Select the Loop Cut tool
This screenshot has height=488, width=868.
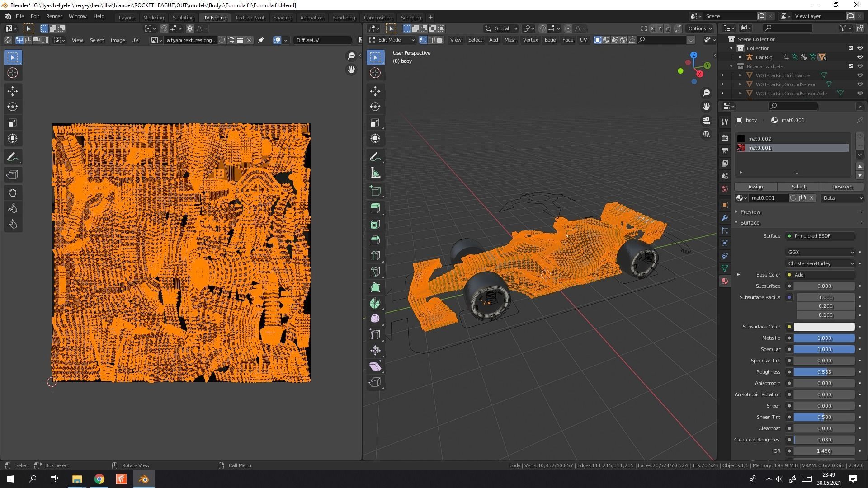(x=375, y=256)
